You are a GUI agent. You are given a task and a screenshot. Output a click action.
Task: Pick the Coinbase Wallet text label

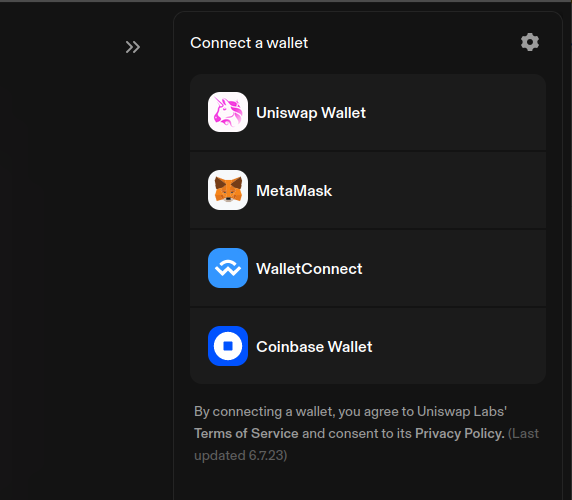pos(314,347)
